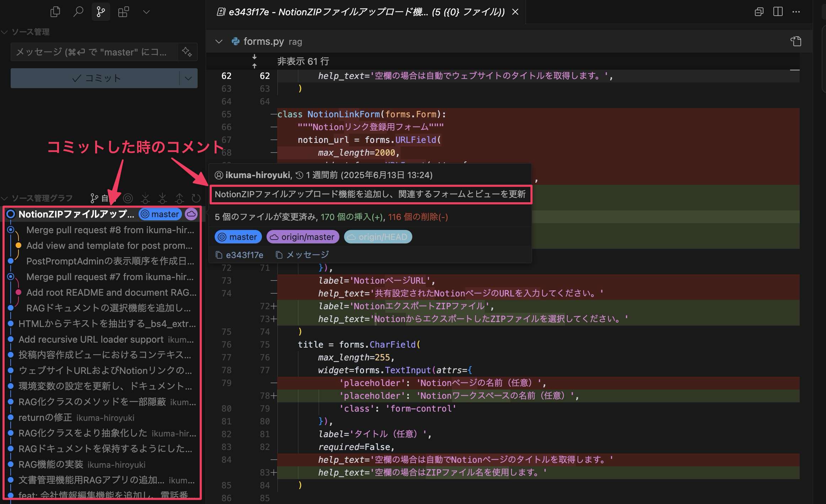
Task: Select RAG機能の実装 commit
Action: [x=102, y=465]
